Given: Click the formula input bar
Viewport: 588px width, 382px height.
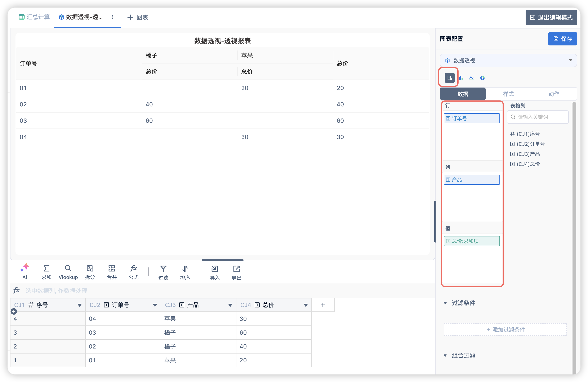Looking at the screenshot, I should pyautogui.click(x=222, y=290).
